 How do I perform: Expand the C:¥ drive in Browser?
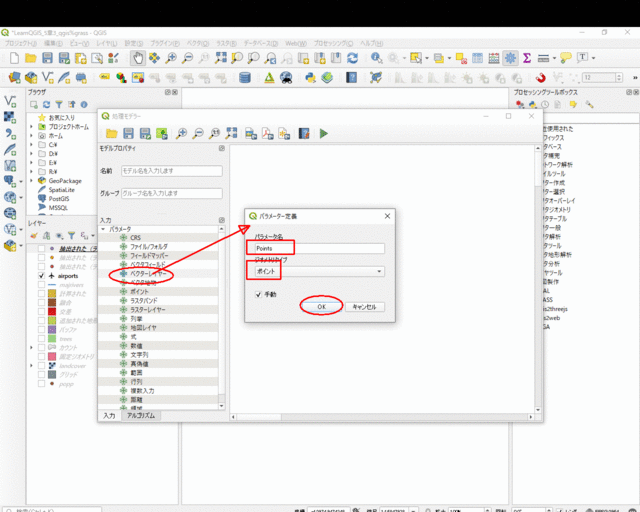pos(31,145)
